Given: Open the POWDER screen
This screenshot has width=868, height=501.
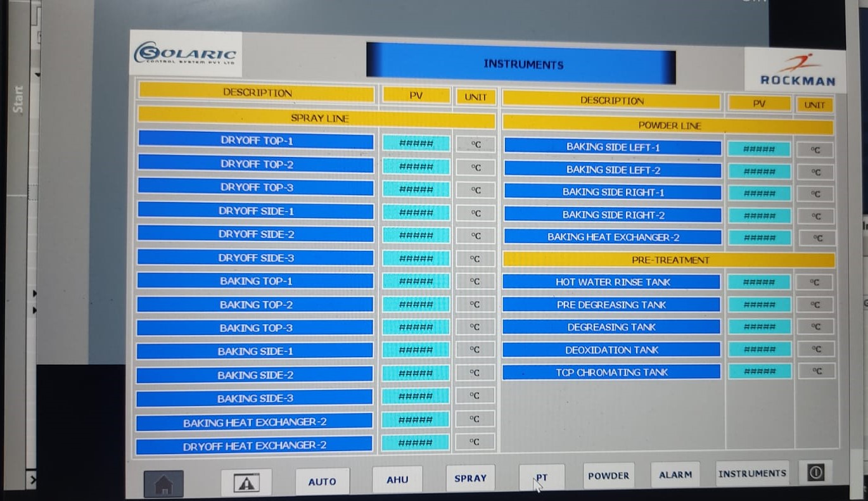Looking at the screenshot, I should [609, 475].
